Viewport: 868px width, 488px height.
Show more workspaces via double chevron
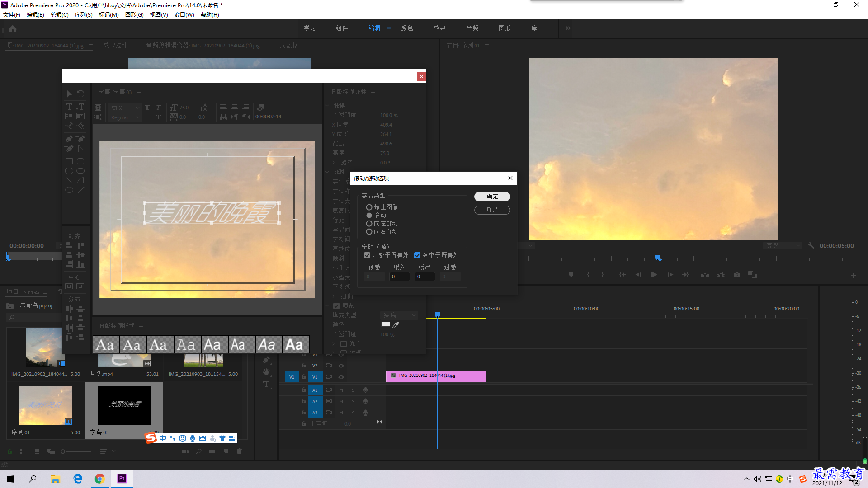point(568,28)
